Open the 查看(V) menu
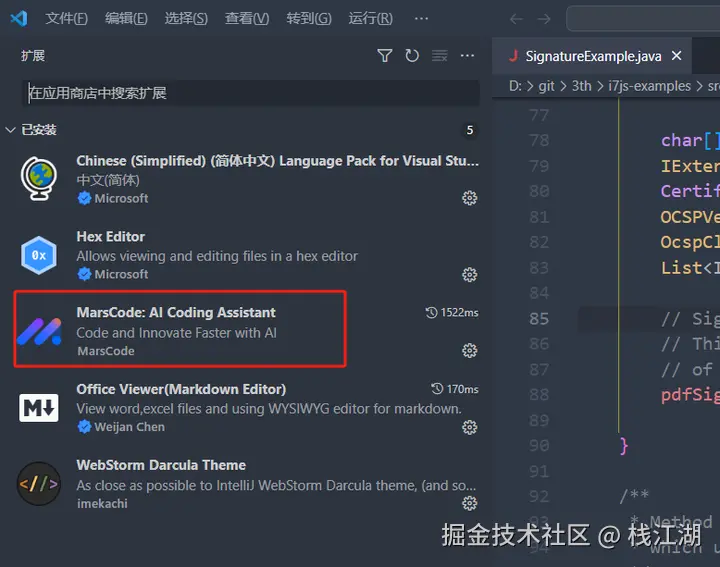Viewport: 720px width, 567px height. pyautogui.click(x=247, y=18)
